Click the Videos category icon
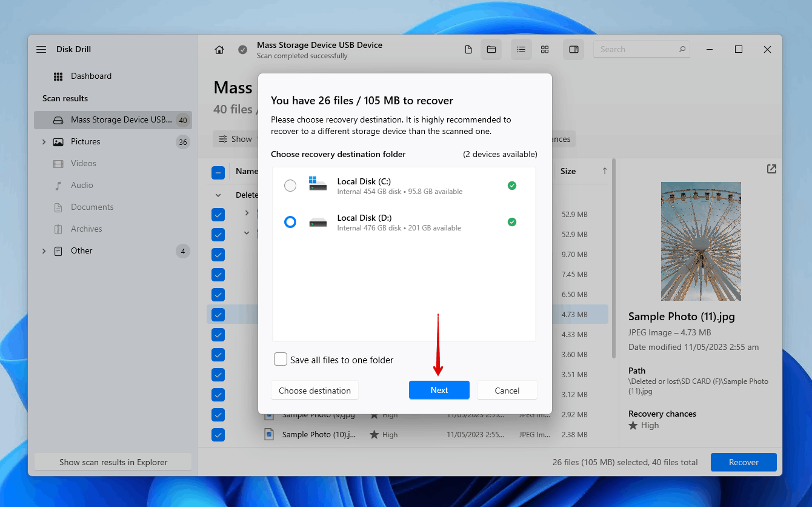 pos(58,164)
